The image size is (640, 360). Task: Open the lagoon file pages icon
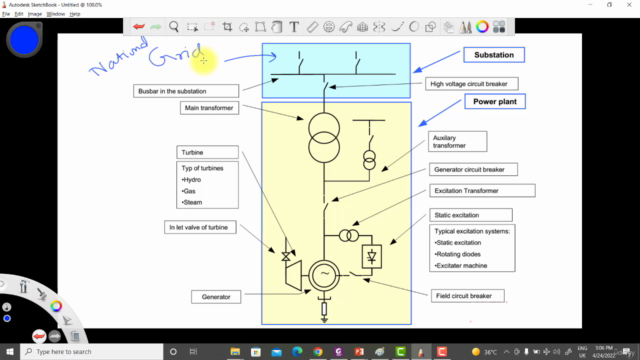point(75,336)
